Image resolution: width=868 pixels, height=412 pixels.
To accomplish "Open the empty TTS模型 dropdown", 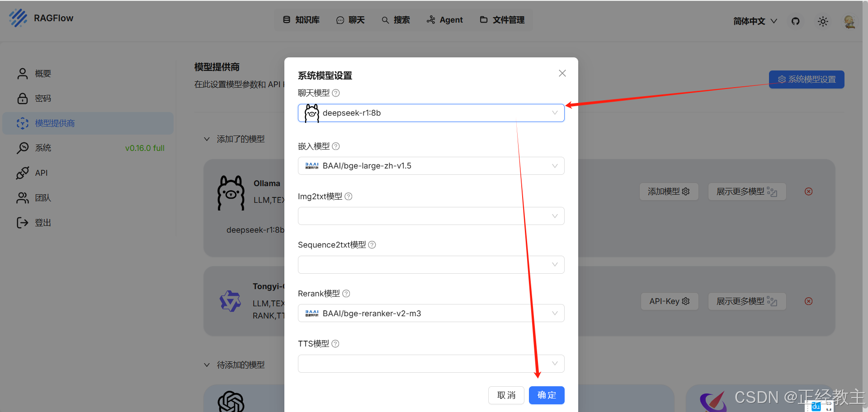I will click(x=431, y=364).
